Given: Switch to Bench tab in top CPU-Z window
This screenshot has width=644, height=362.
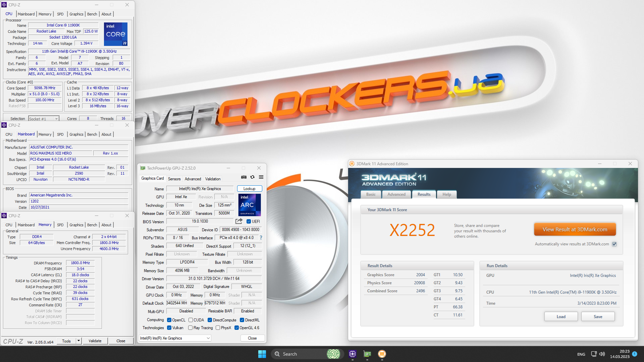Looking at the screenshot, I should tap(92, 14).
